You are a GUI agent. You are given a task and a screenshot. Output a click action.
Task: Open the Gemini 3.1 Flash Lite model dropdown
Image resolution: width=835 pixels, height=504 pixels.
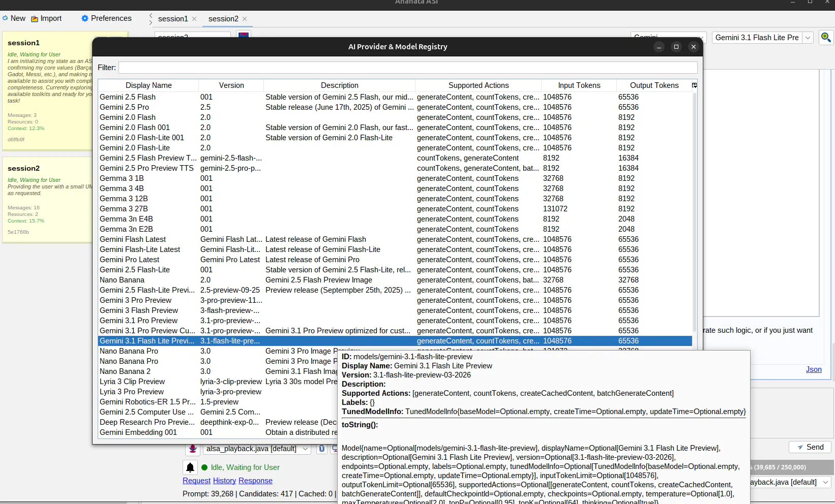tap(808, 38)
